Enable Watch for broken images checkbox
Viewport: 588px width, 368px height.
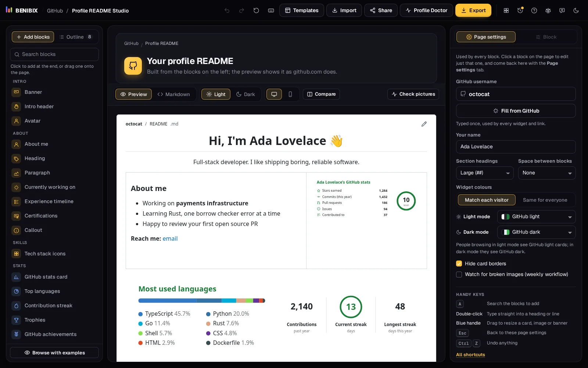point(459,274)
